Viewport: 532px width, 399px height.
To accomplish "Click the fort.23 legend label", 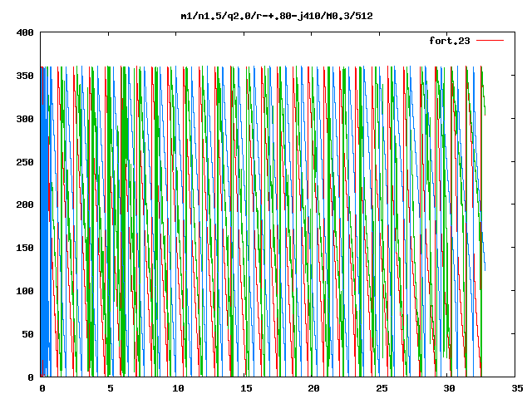I will tap(450, 41).
